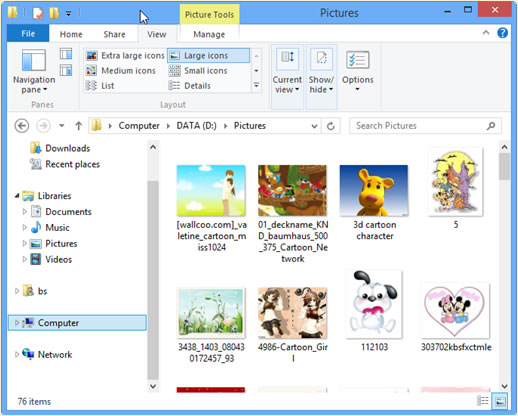Choose List layout option
Viewport: 518px width, 416px height.
pyautogui.click(x=100, y=86)
